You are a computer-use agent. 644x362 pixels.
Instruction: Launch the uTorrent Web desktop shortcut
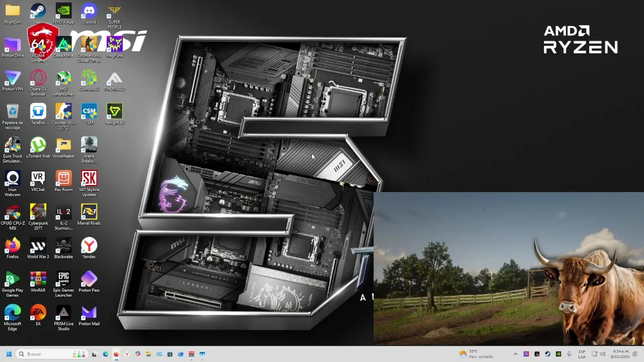(x=38, y=148)
